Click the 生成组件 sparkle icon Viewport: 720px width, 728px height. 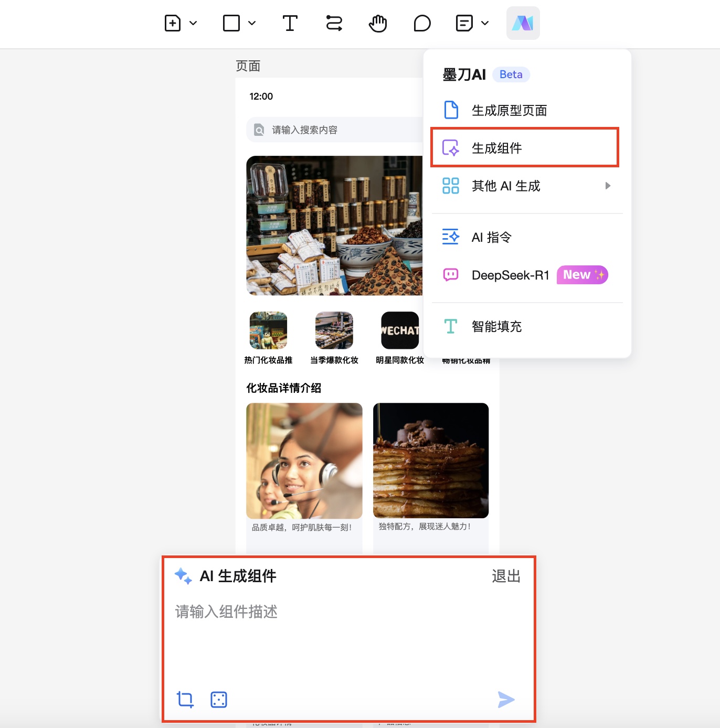point(451,148)
